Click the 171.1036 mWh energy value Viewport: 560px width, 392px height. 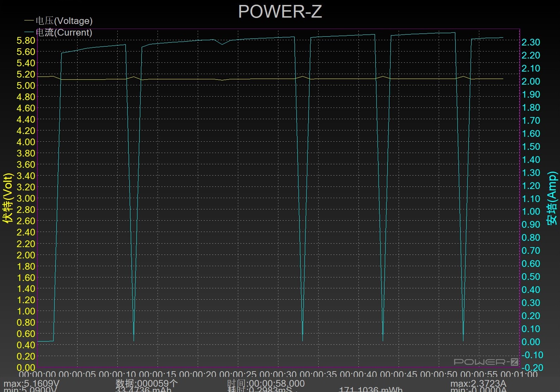point(371,389)
